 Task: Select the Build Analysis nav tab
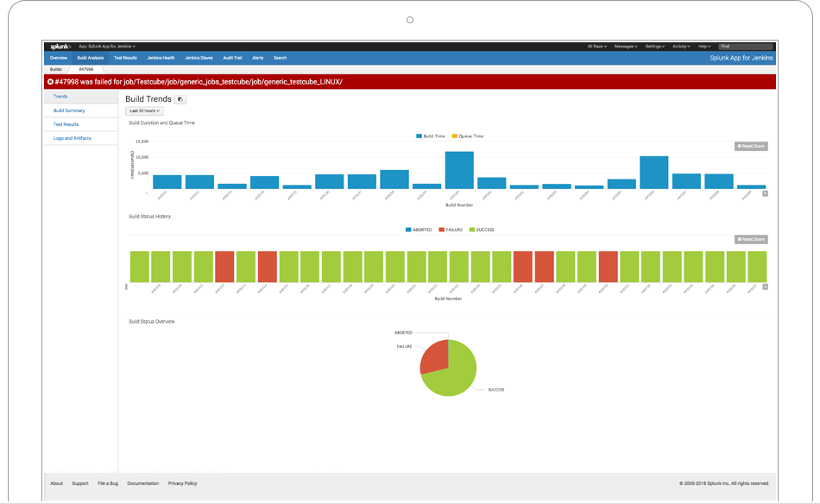pyautogui.click(x=91, y=58)
